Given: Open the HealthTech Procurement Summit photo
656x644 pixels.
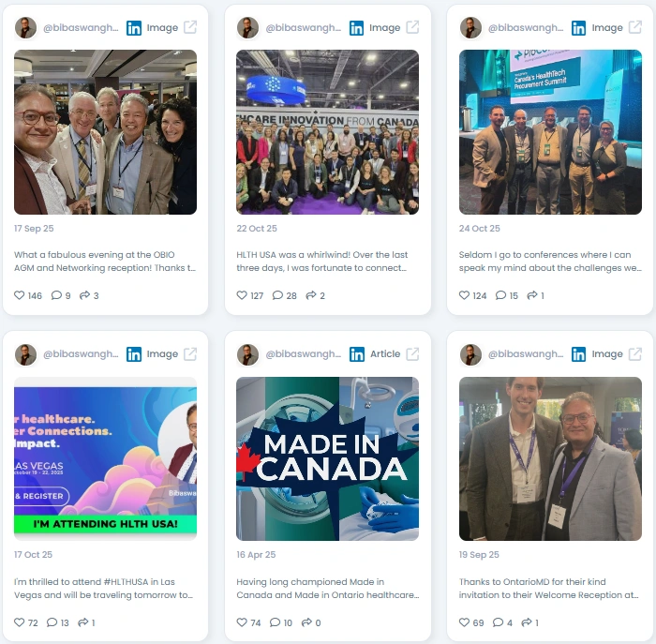Looking at the screenshot, I should 550,132.
